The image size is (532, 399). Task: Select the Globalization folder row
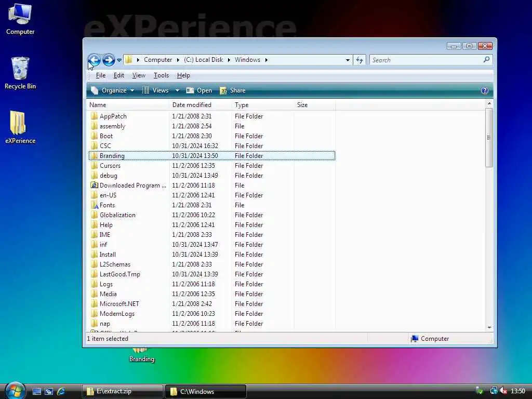click(212, 215)
